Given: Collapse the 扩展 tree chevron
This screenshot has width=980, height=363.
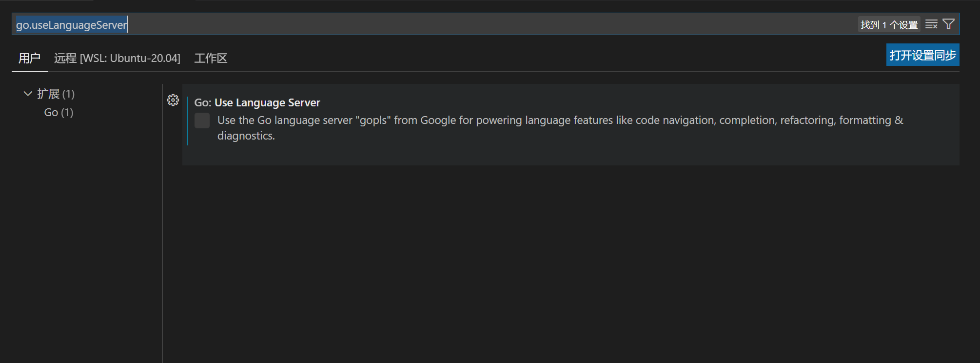Looking at the screenshot, I should 28,94.
